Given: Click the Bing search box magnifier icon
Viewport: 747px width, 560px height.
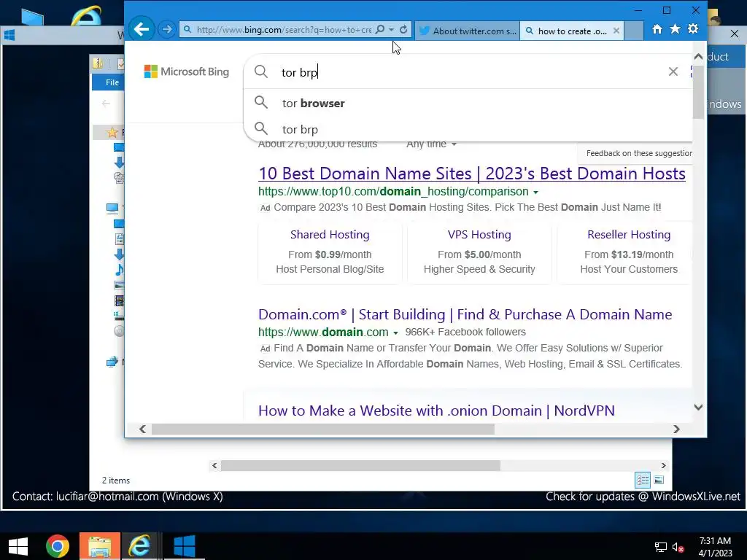Looking at the screenshot, I should point(261,72).
